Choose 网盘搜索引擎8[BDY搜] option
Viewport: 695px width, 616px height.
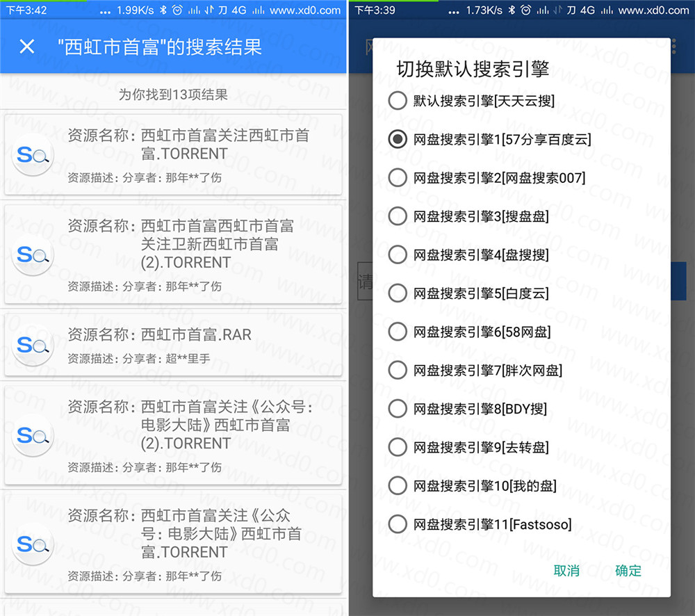click(468, 409)
